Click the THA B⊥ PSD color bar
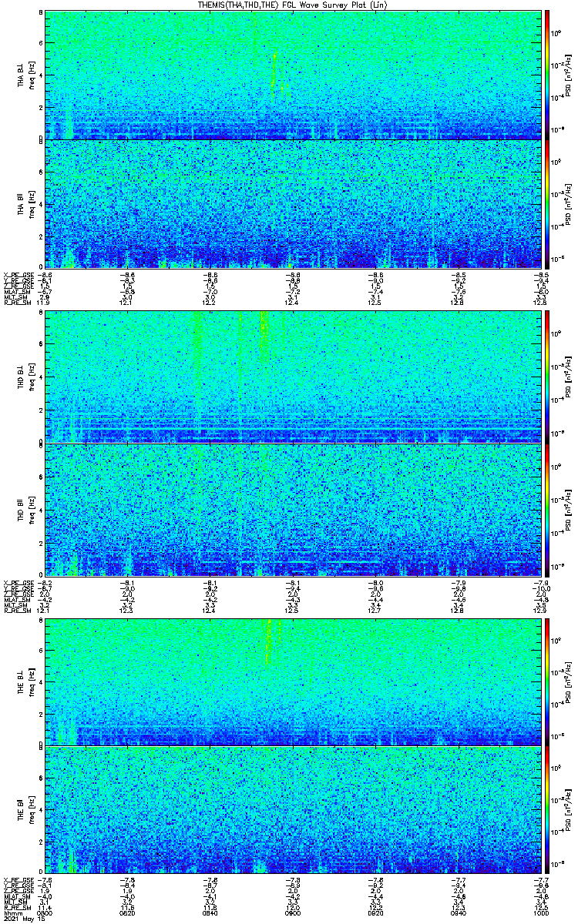578x924 pixels. 548,75
